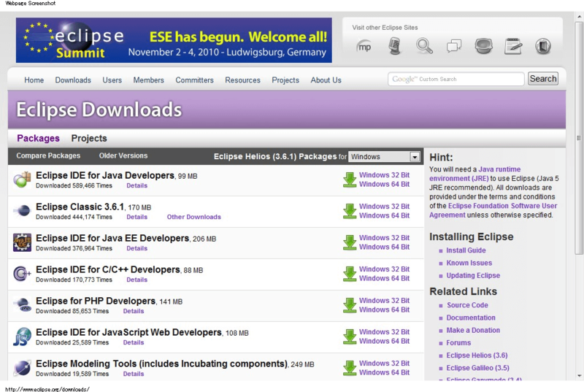This screenshot has height=392, width=584.
Task: Click green download arrow for JavaScript Web Developers
Action: (350, 337)
